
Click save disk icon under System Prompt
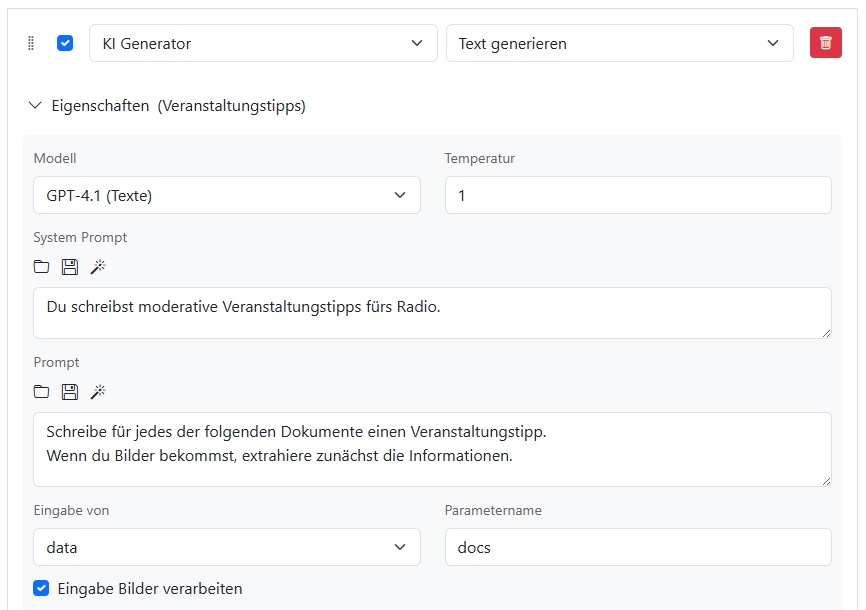(70, 267)
